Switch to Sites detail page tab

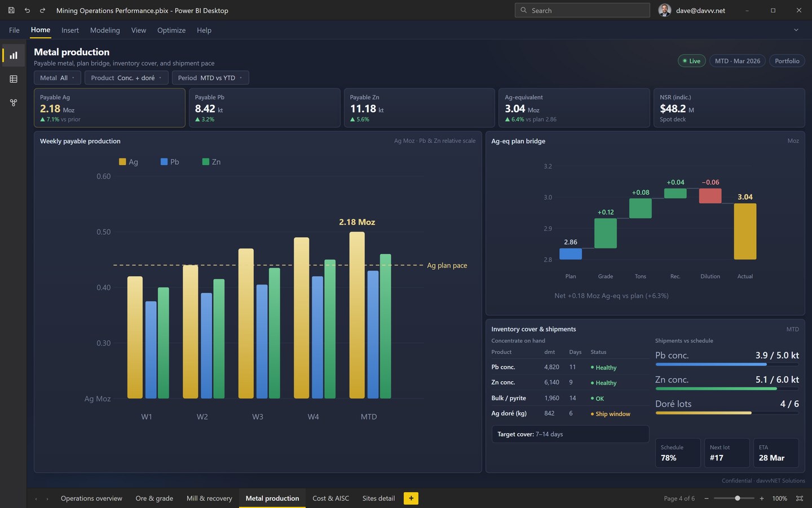click(379, 498)
